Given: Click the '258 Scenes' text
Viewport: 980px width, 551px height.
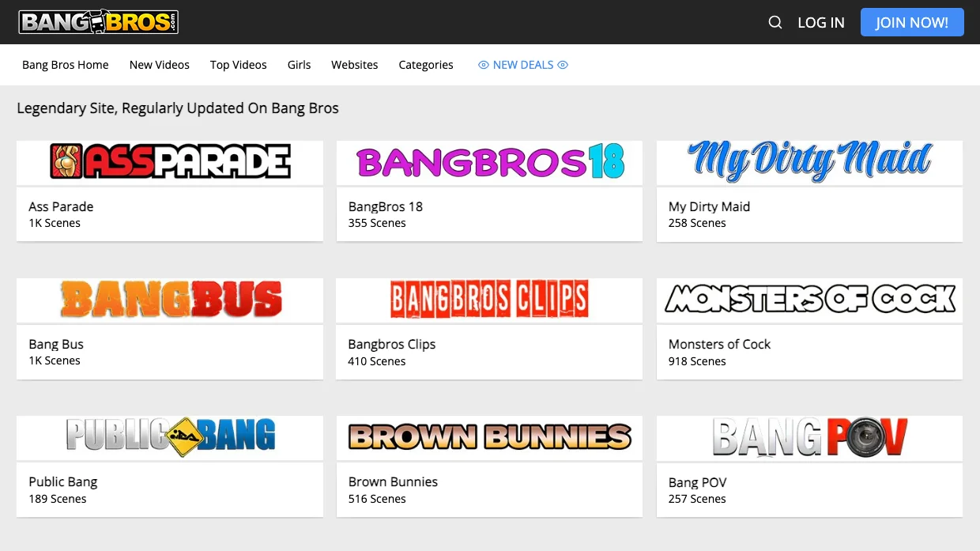Looking at the screenshot, I should (697, 223).
